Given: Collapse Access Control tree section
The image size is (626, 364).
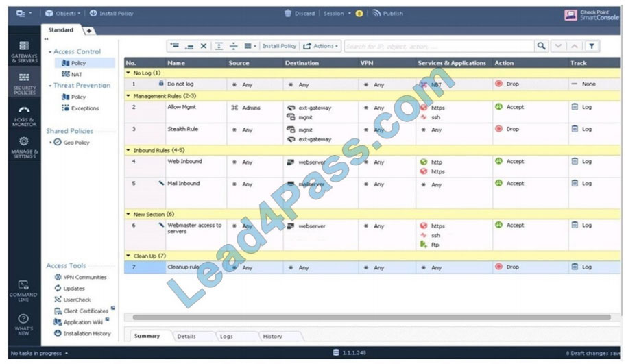Looking at the screenshot, I should tap(50, 52).
